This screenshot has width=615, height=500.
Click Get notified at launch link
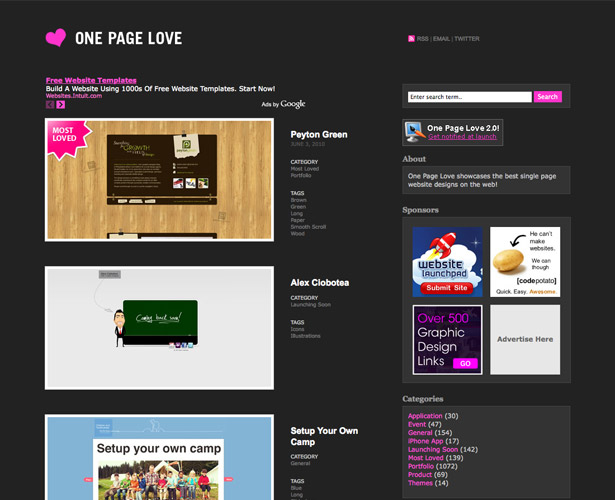[x=462, y=136]
